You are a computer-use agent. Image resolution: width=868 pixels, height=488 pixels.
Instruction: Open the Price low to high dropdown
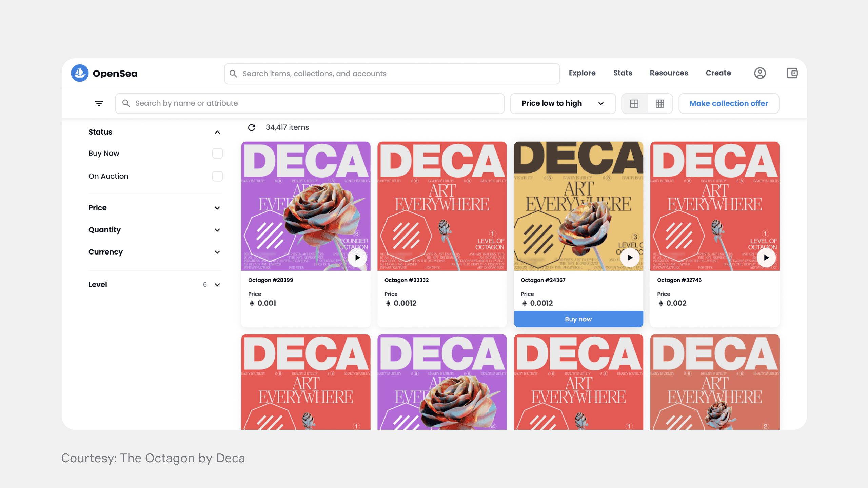click(x=563, y=104)
